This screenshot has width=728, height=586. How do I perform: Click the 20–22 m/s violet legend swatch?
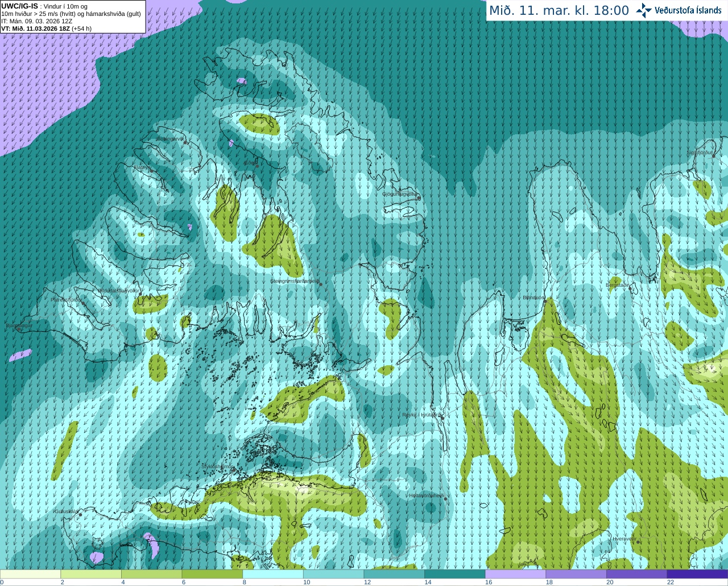pos(637,574)
